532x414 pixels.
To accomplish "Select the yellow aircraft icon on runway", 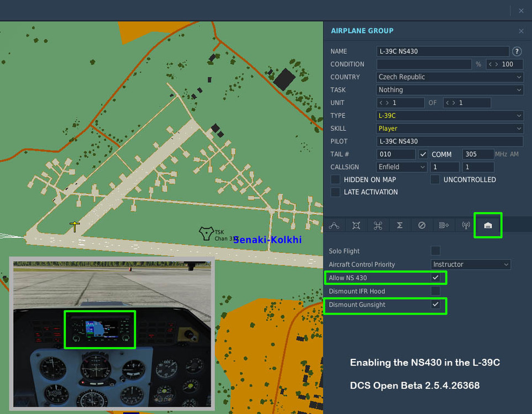I will [75, 226].
